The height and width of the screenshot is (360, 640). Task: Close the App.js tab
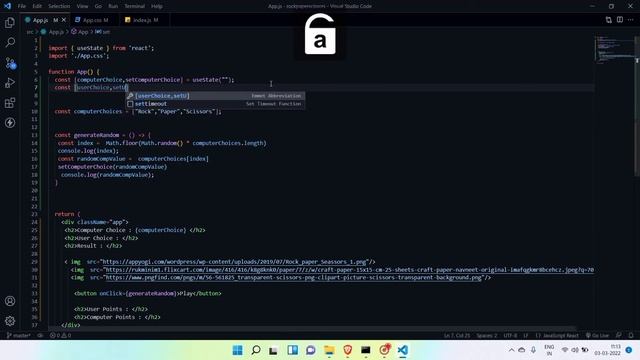(x=64, y=20)
